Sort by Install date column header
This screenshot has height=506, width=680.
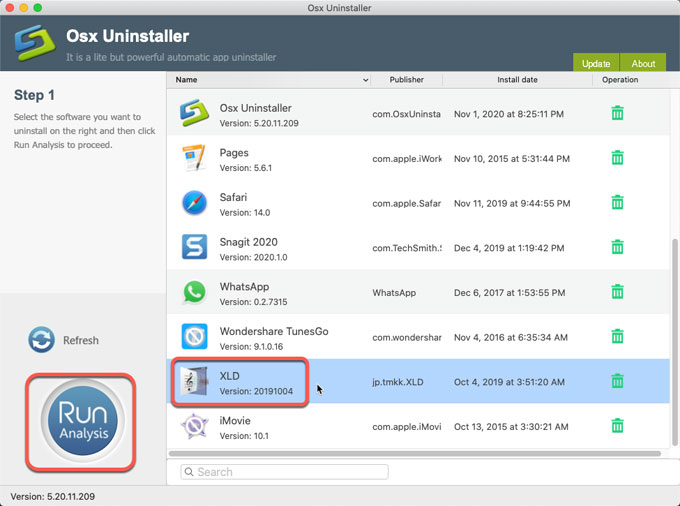pos(517,80)
